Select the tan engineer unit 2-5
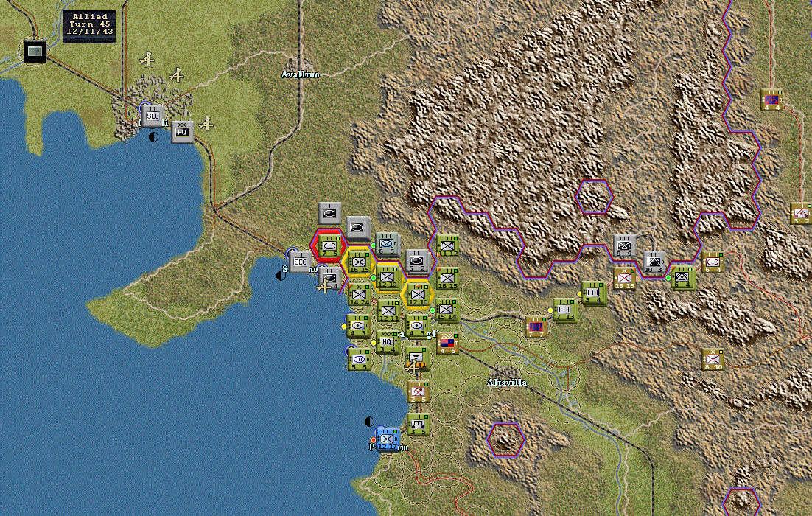Screen dimensions: 812x516 click(417, 391)
